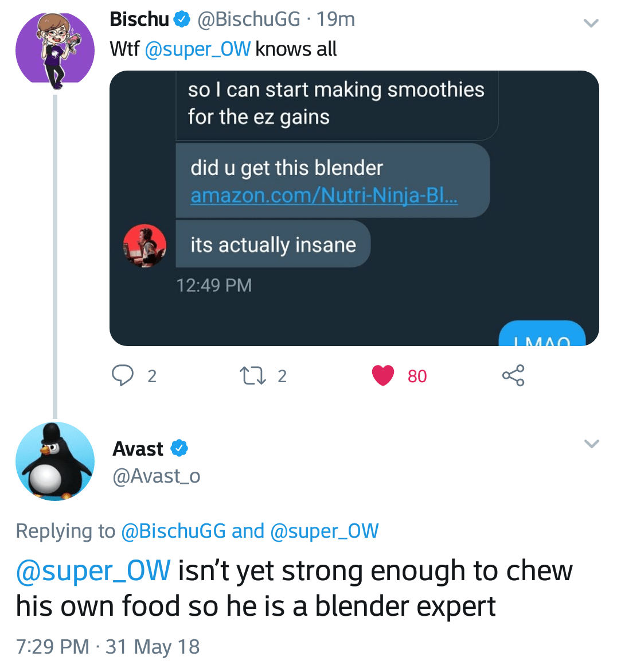
Task: Open Avast's penguin profile avatar
Action: pyautogui.click(x=55, y=461)
